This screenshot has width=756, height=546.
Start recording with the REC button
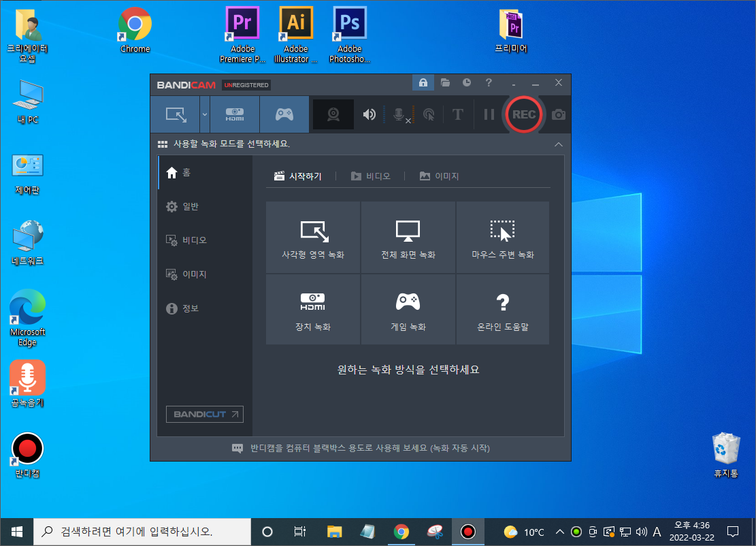point(524,114)
